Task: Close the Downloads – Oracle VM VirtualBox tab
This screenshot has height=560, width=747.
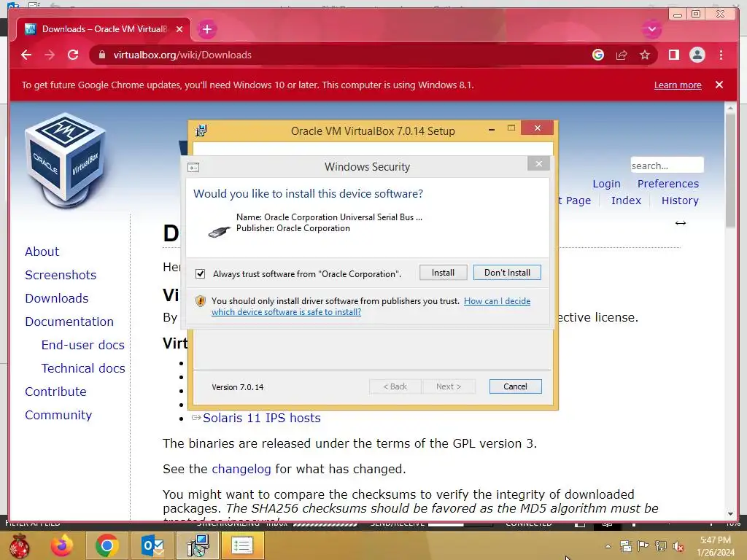Action: pyautogui.click(x=179, y=29)
